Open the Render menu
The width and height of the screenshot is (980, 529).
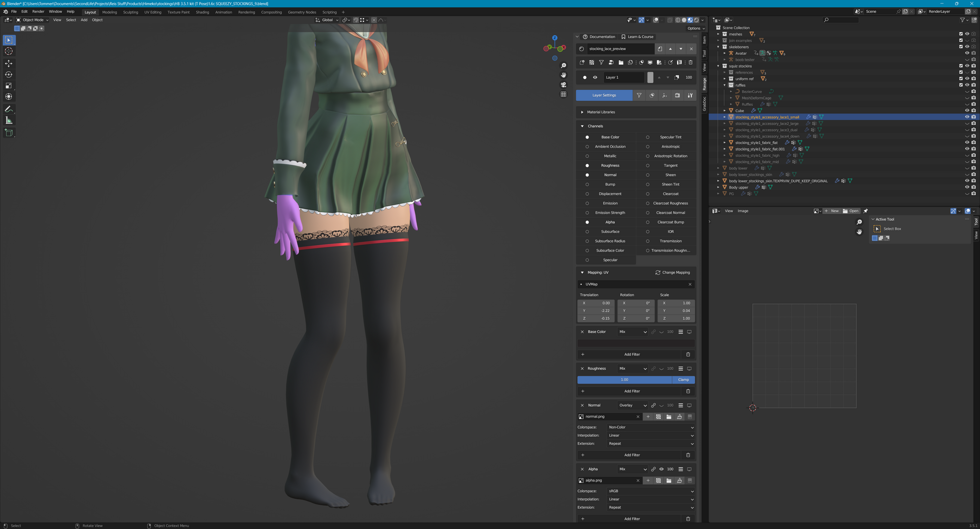[38, 12]
